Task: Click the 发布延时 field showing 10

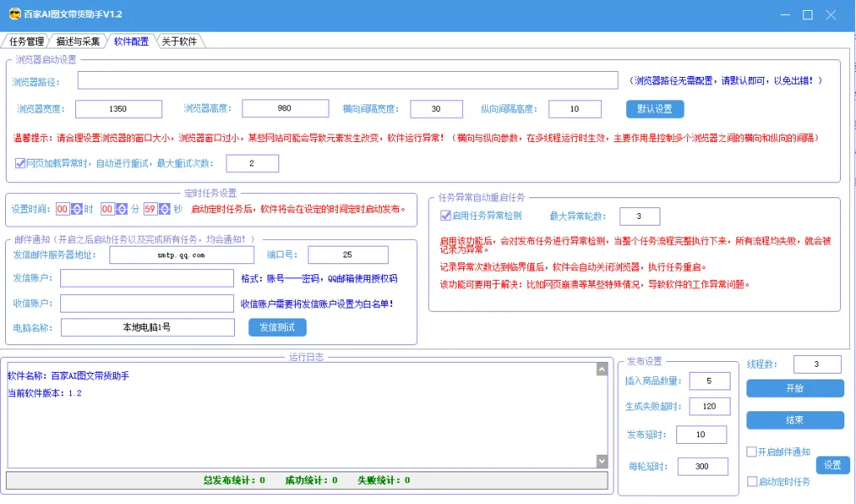Action: [x=701, y=435]
